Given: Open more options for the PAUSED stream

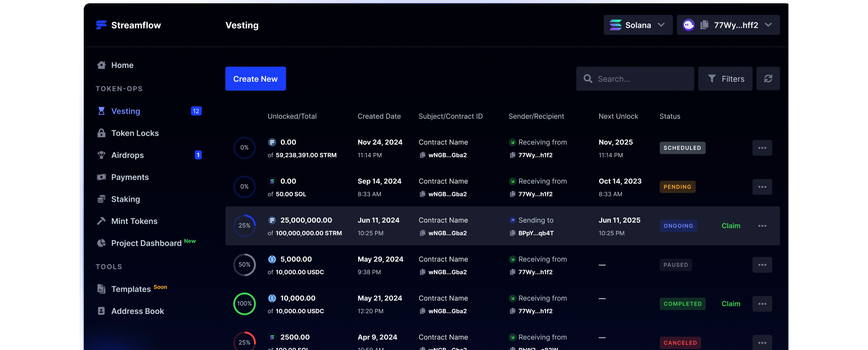Looking at the screenshot, I should click(762, 265).
